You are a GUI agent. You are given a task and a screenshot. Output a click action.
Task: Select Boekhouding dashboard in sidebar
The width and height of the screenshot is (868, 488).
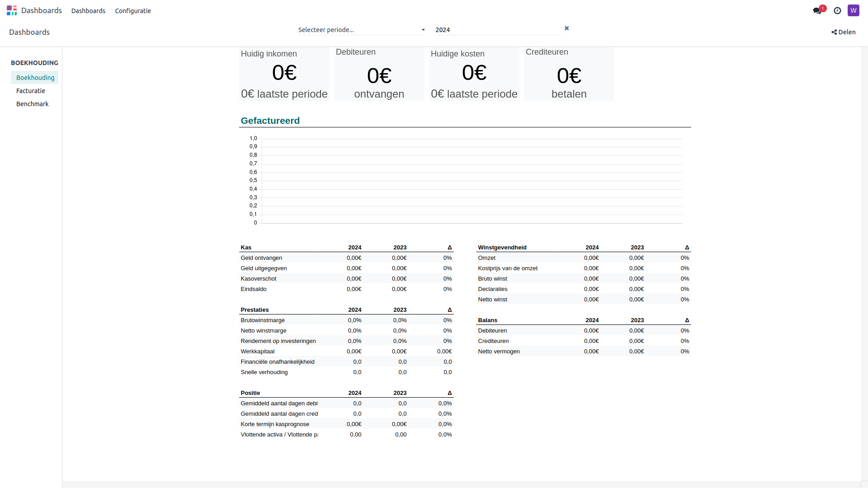pos(35,78)
